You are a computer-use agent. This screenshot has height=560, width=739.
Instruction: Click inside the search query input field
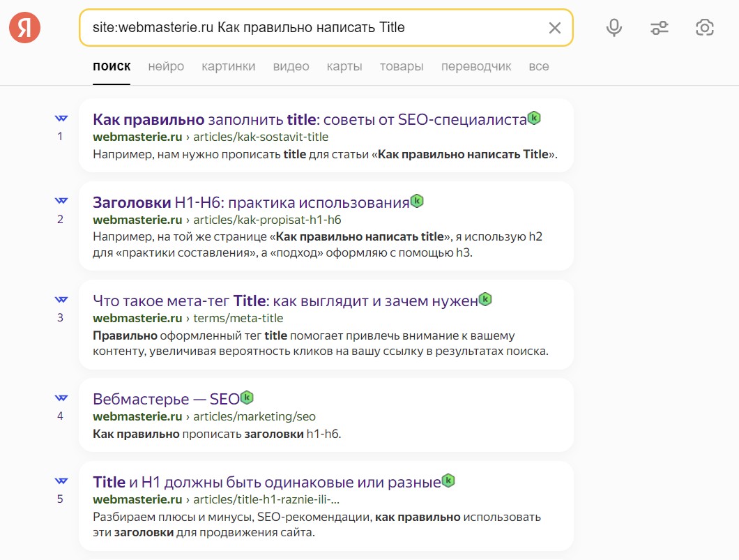[314, 28]
